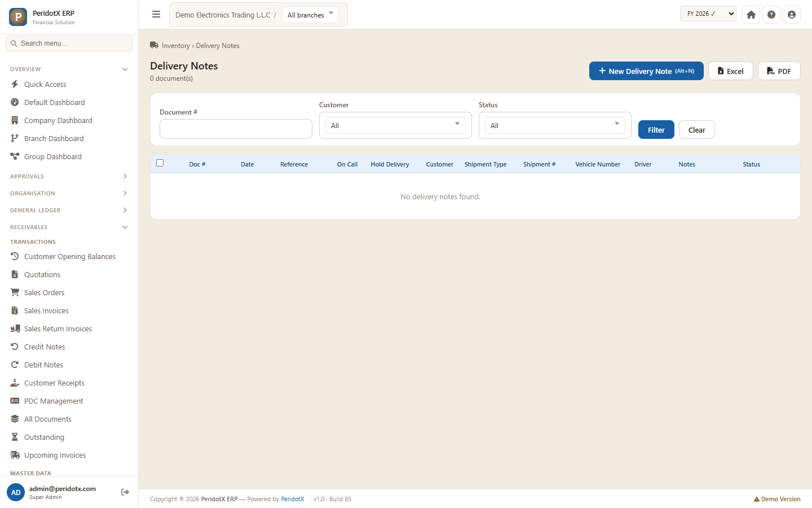Screen dimensions: 812x508
Task: Toggle the hamburger sidebar menu icon
Action: (156, 15)
